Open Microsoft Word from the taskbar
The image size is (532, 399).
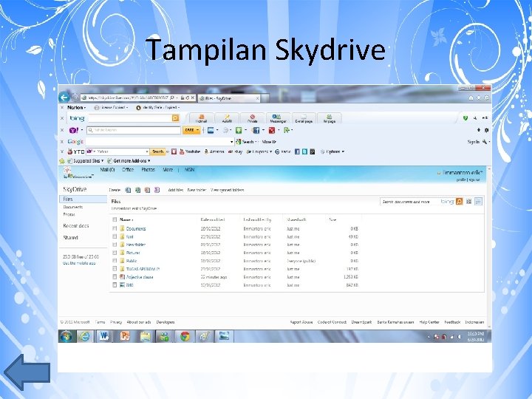[104, 336]
